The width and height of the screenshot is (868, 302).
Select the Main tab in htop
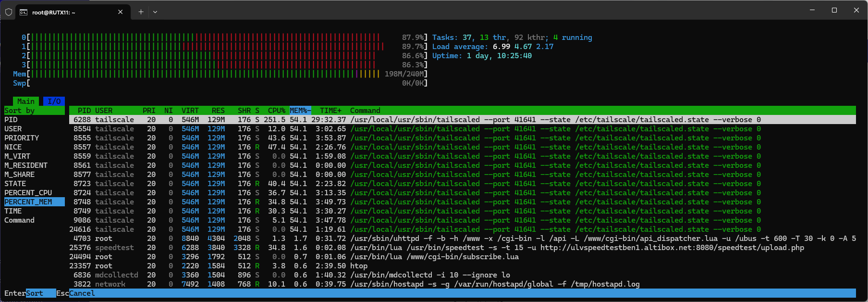[26, 101]
